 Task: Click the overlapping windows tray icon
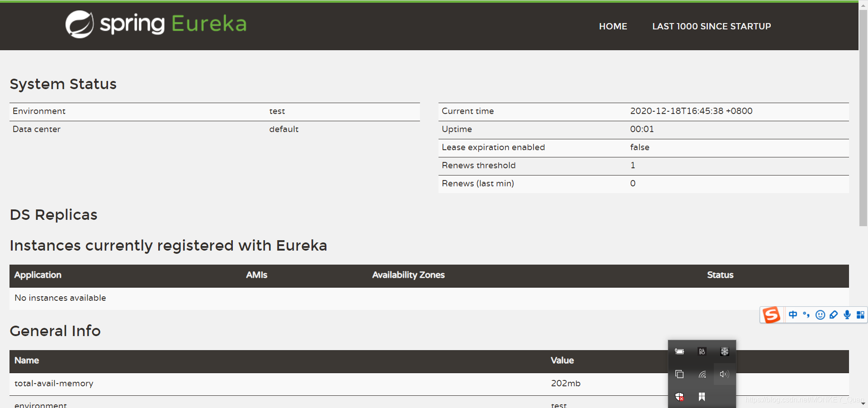tap(679, 374)
